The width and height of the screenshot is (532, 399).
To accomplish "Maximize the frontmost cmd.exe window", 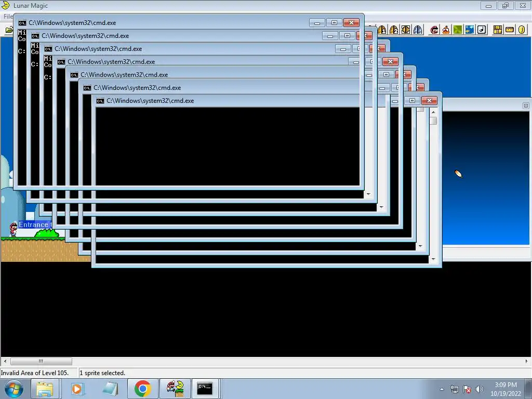I will pyautogui.click(x=334, y=23).
